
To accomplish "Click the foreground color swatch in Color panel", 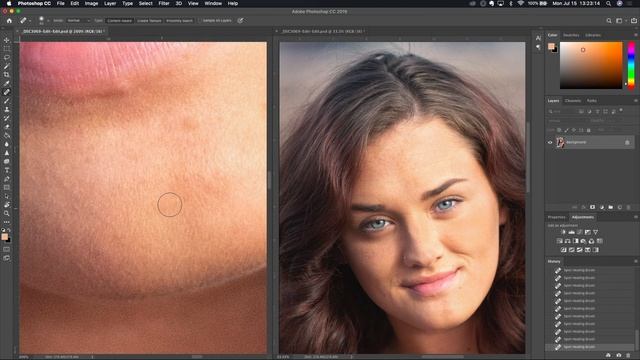I will (x=551, y=46).
